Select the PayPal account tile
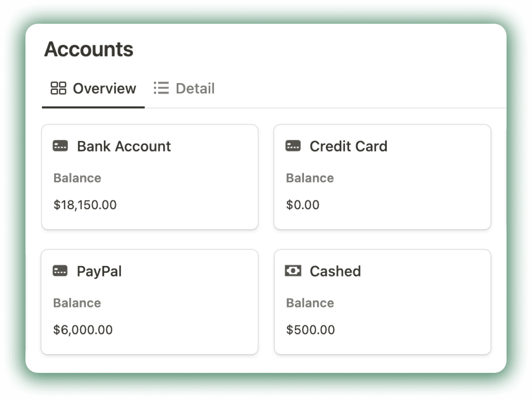 tap(149, 302)
